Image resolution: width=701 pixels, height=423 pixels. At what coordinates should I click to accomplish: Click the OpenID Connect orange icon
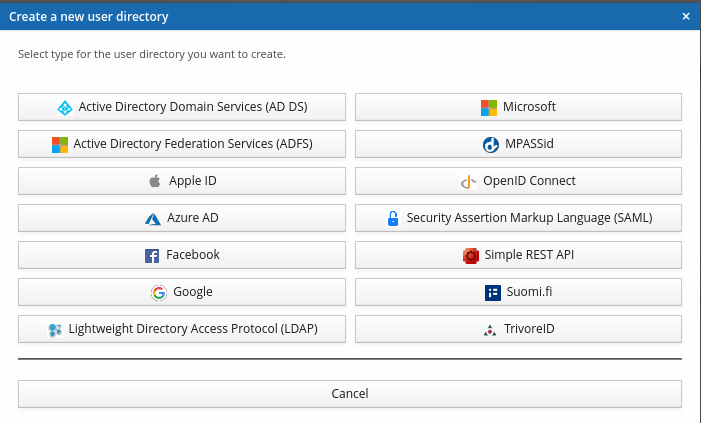[x=469, y=181]
